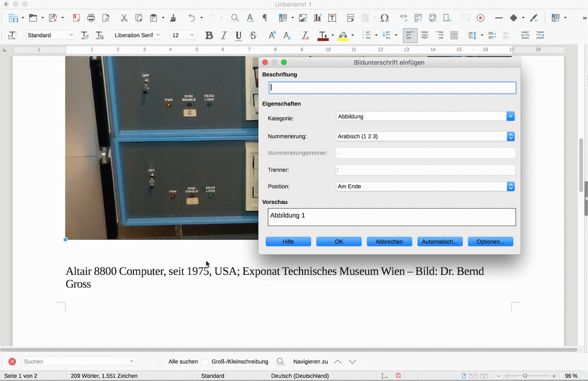Enable Groß-/Kleinschreibung in the search bar
588x381 pixels.
coord(205,361)
